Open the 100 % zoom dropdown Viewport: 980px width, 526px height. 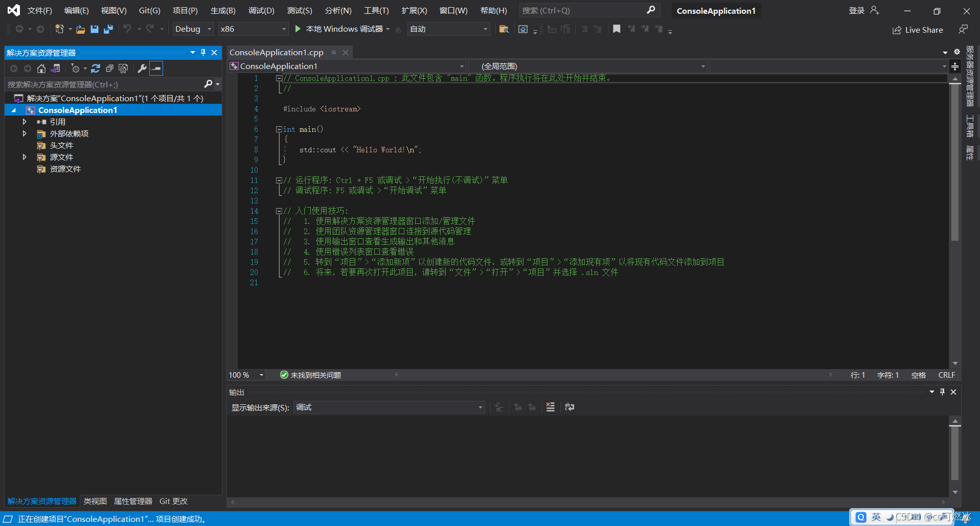pos(246,375)
